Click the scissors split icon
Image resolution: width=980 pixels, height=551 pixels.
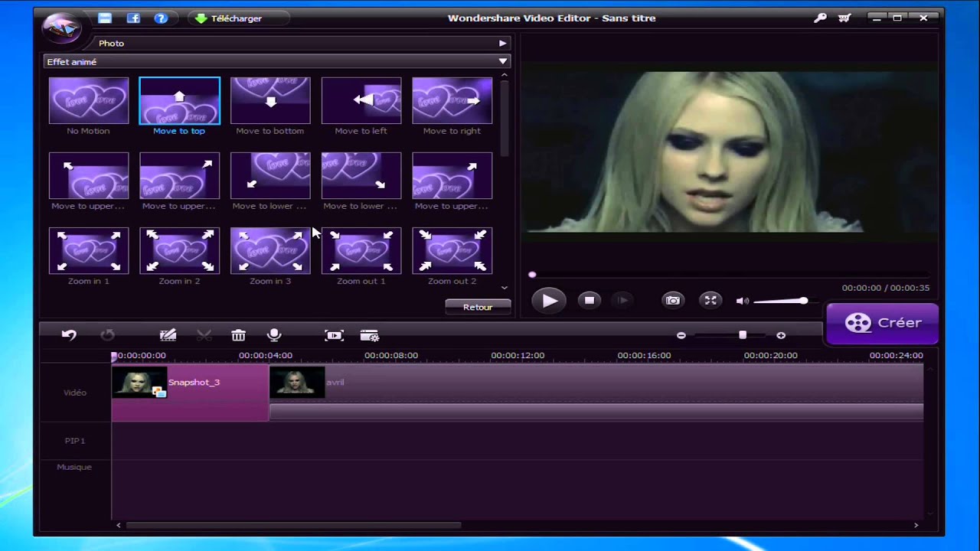(204, 335)
